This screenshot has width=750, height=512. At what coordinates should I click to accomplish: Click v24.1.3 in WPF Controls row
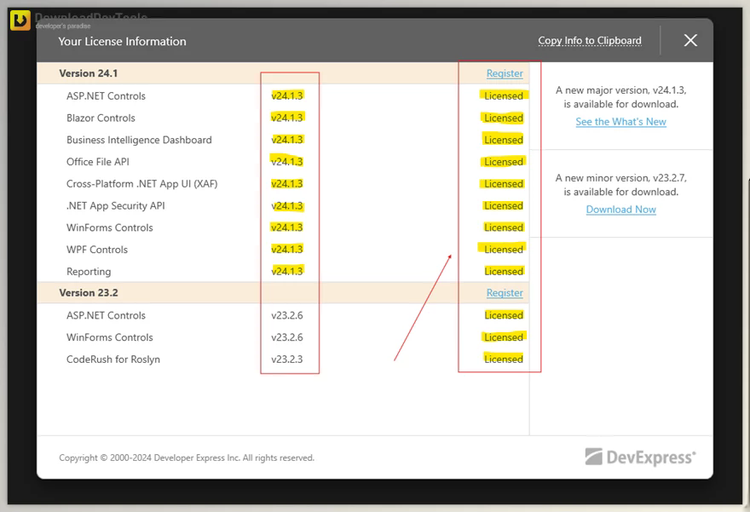coord(287,249)
